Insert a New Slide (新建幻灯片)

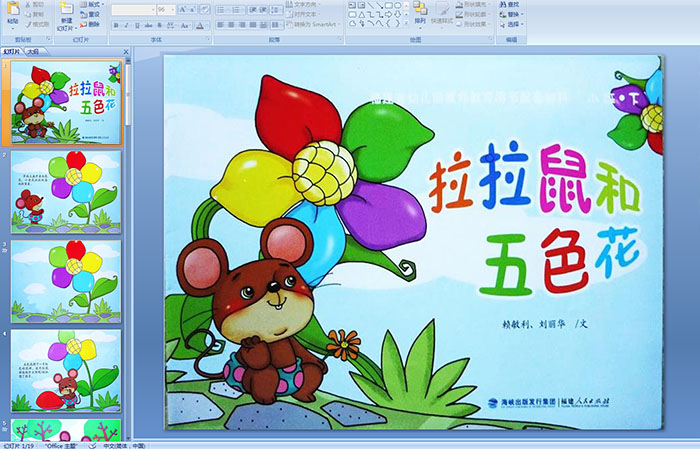click(67, 17)
